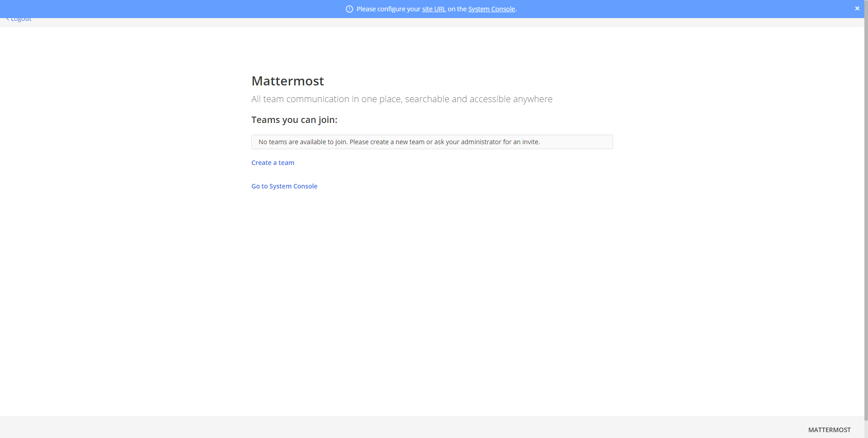This screenshot has width=868, height=438.
Task: Open System Console link in the banner
Action: click(x=491, y=9)
